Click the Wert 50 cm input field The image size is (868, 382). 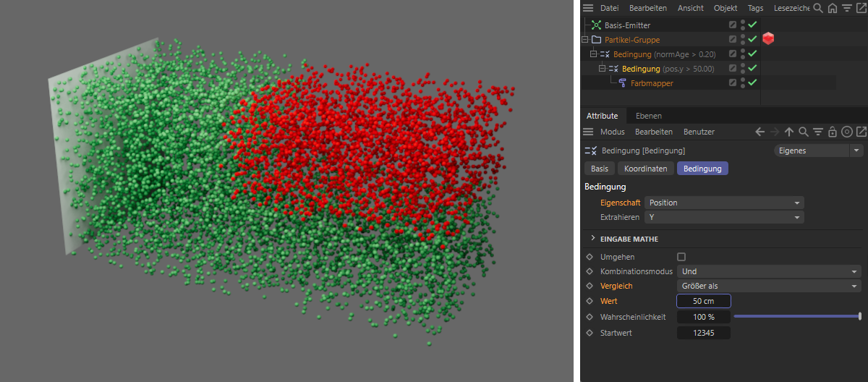(x=704, y=301)
